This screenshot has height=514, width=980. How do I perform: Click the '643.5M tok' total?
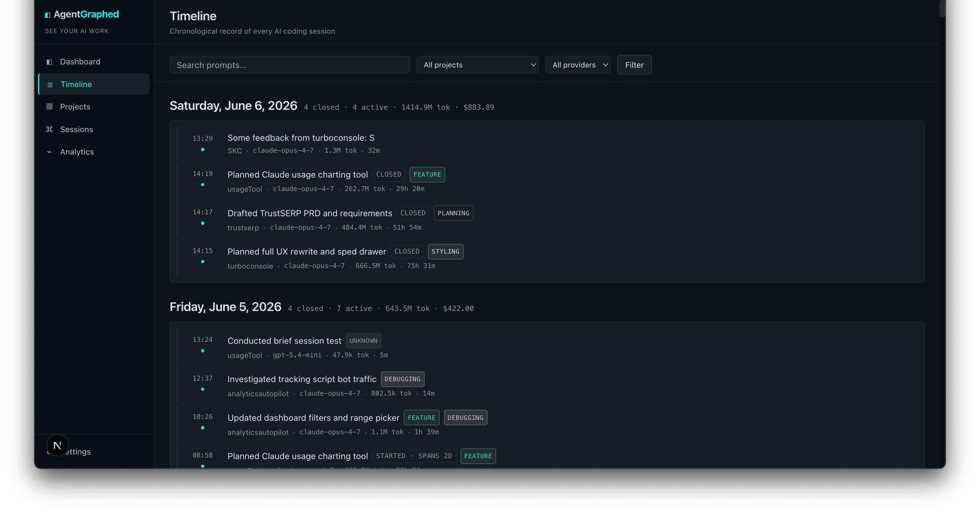pos(408,309)
